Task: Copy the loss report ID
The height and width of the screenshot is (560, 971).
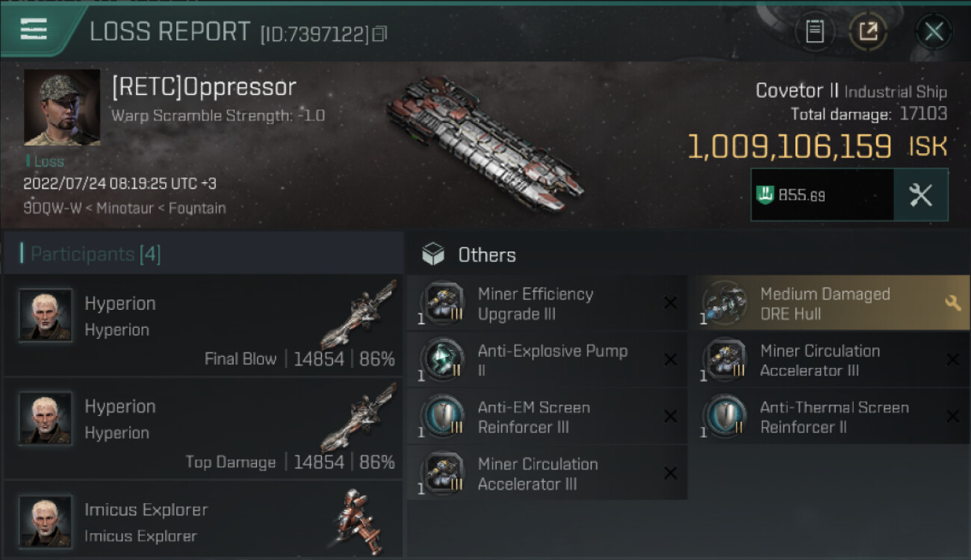Action: (x=380, y=34)
